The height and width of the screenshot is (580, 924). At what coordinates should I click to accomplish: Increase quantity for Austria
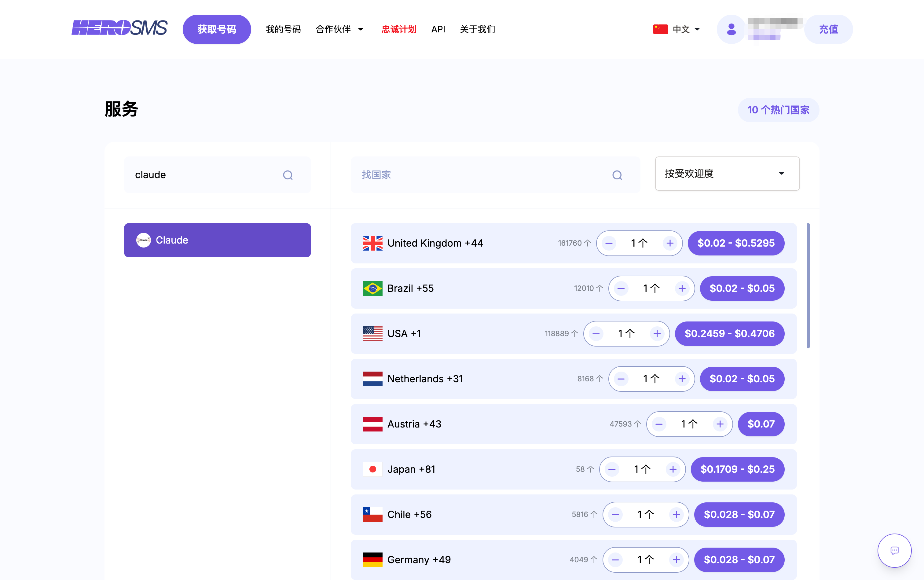(x=720, y=424)
